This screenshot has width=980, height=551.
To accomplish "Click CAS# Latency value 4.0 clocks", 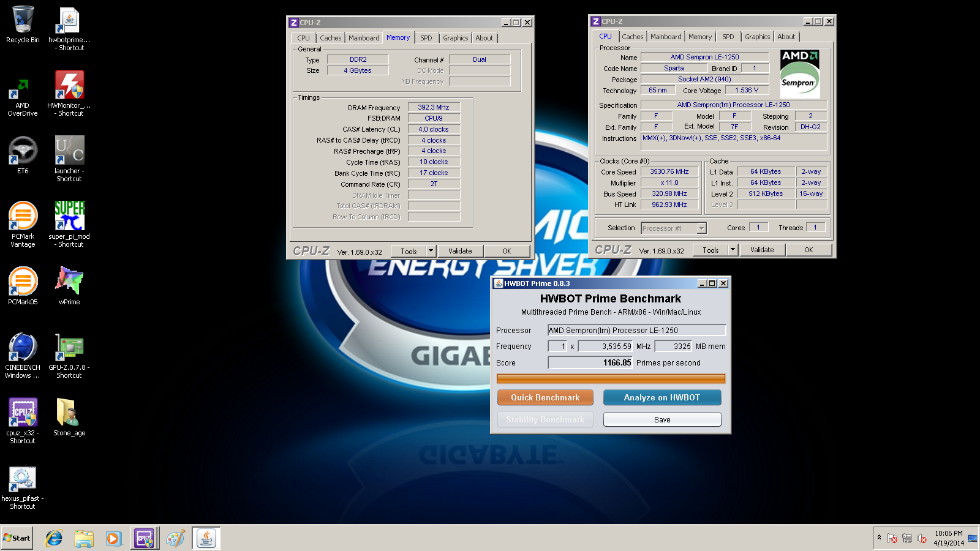I will (x=434, y=129).
